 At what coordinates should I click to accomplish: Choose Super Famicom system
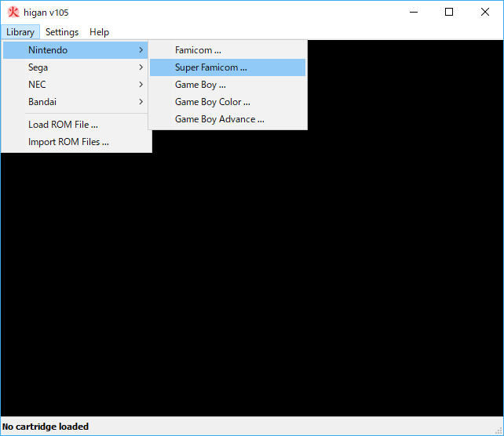click(210, 67)
